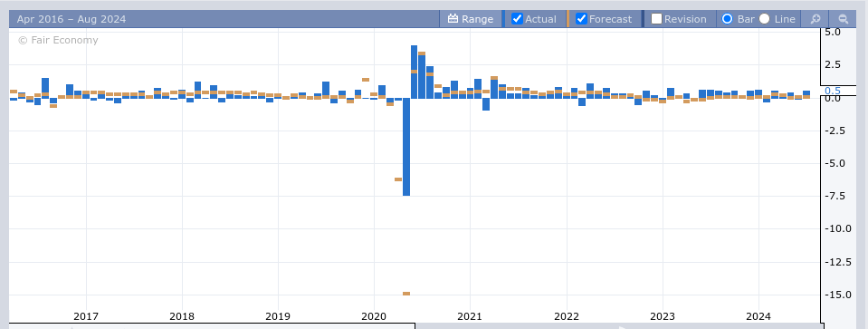Screen dimensions: 868x329
Task: Click the 2018 x-axis label
Action: click(x=182, y=316)
